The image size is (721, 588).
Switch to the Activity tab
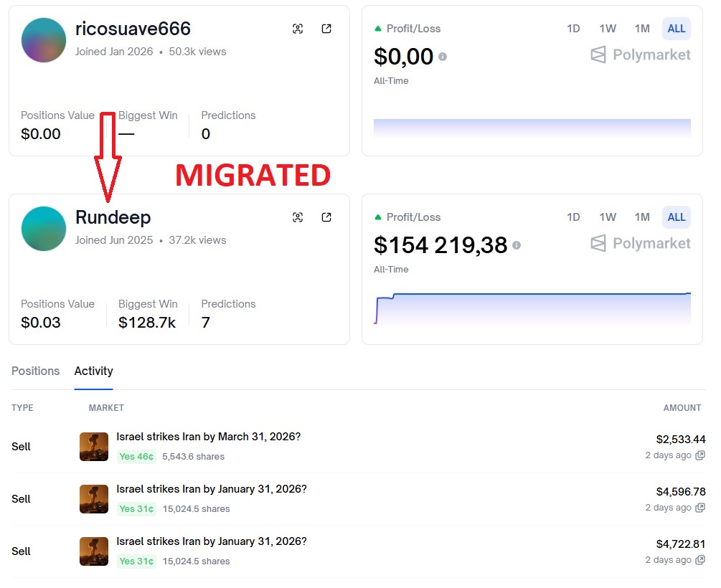(x=94, y=371)
